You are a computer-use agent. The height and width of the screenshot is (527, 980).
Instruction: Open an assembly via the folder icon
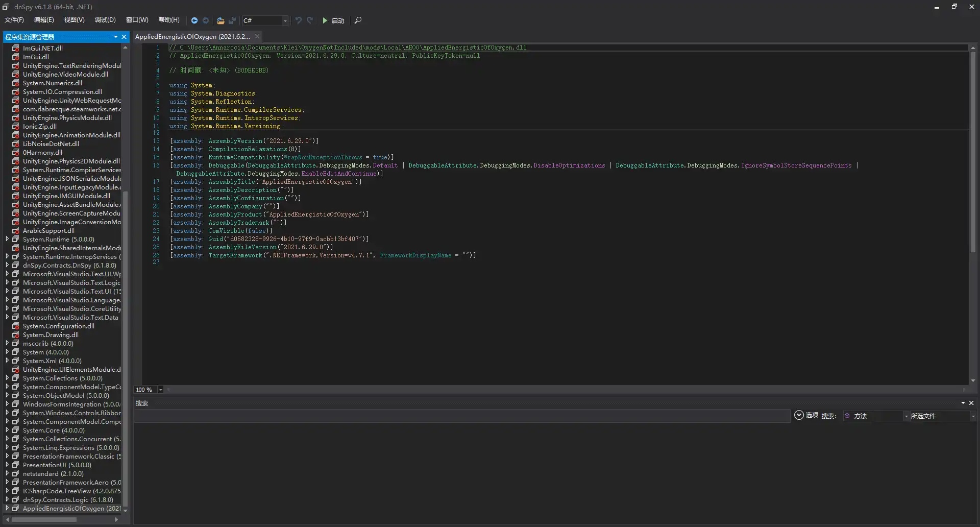[220, 20]
